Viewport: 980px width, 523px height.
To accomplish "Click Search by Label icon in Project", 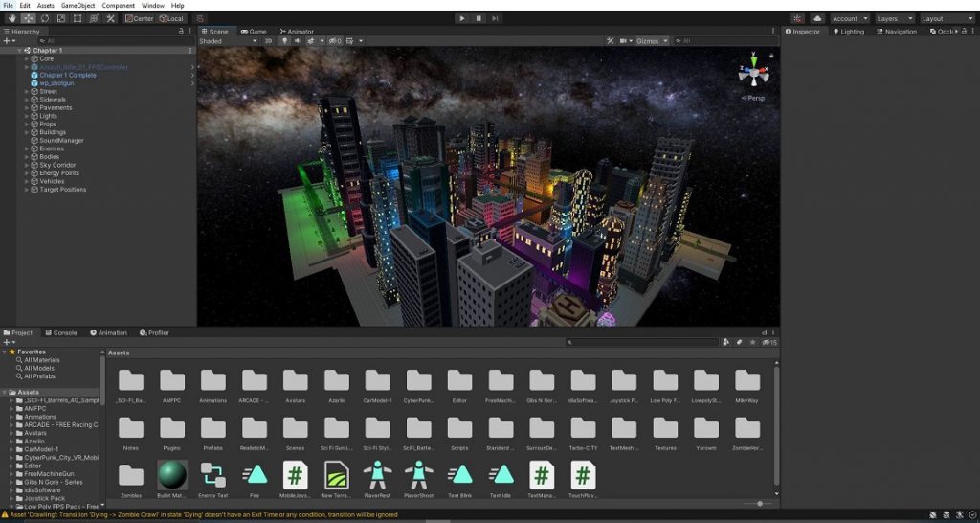I will pyautogui.click(x=740, y=342).
